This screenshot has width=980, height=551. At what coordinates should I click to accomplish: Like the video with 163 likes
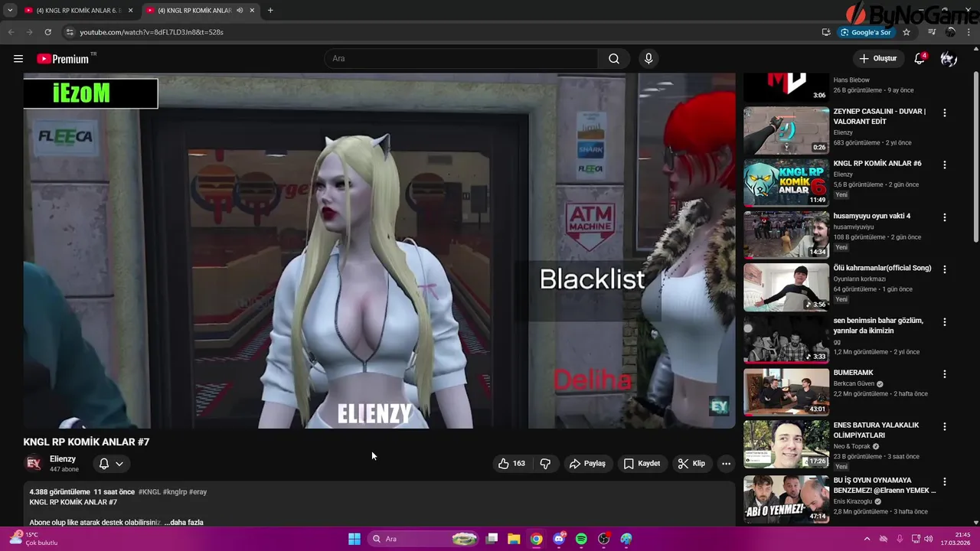point(511,464)
